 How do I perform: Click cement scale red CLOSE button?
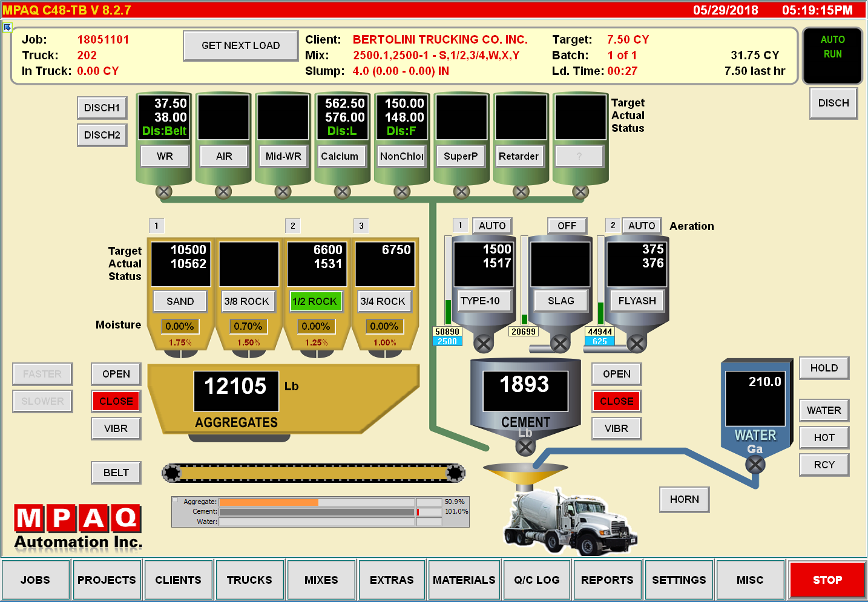point(617,401)
